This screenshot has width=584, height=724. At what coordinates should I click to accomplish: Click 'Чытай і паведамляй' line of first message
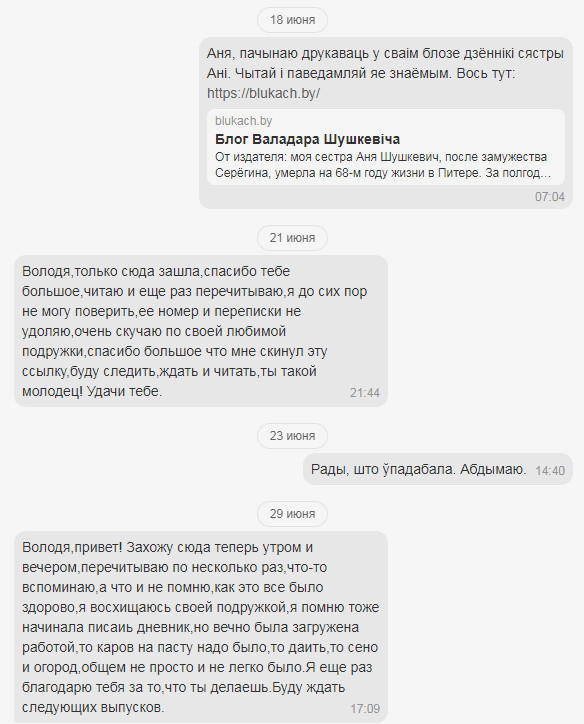(x=361, y=73)
